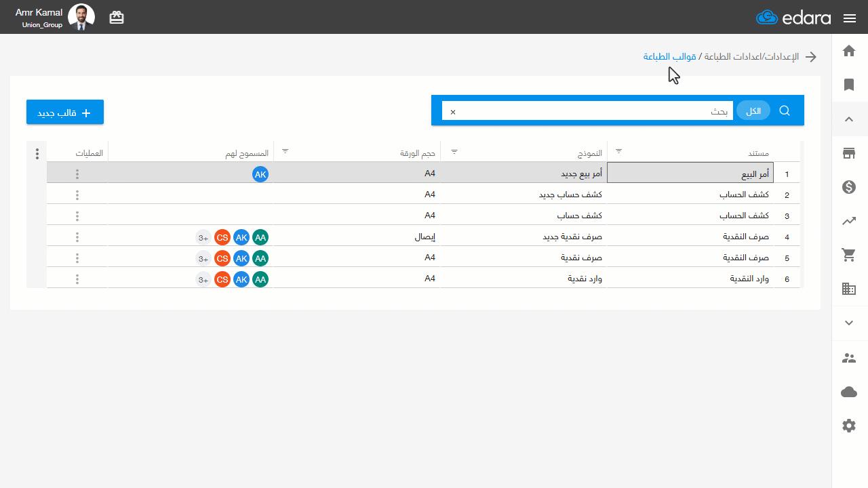
Task: Click the قالب جديد button
Action: [65, 113]
